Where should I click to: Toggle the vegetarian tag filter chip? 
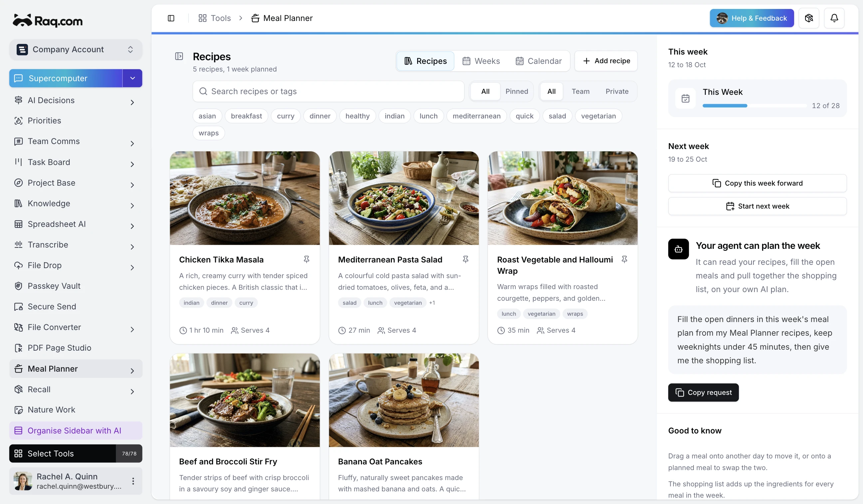[x=598, y=116]
